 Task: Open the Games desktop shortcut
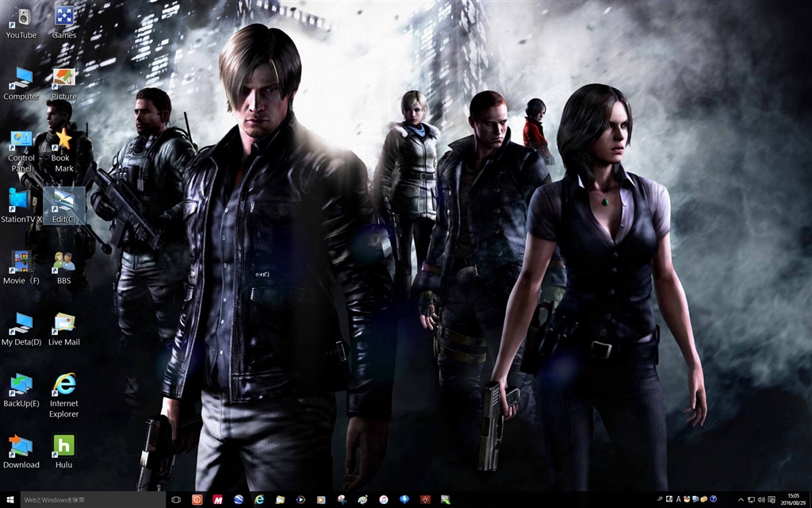(x=63, y=23)
